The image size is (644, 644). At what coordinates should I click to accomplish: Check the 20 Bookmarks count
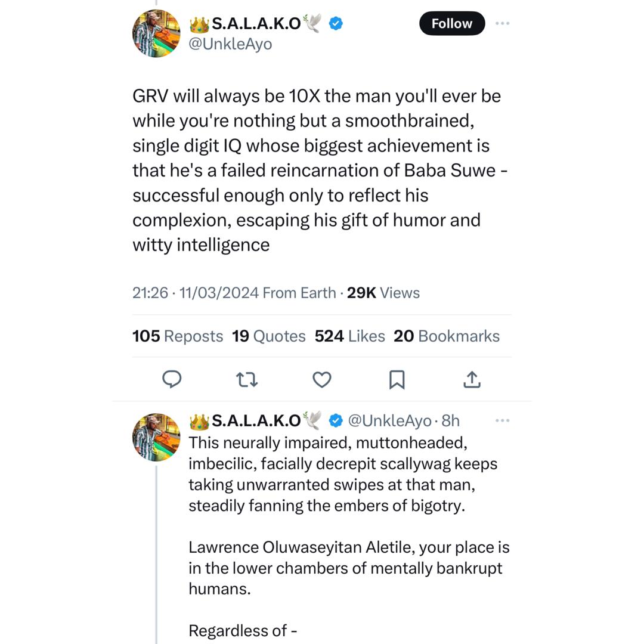[x=447, y=336]
